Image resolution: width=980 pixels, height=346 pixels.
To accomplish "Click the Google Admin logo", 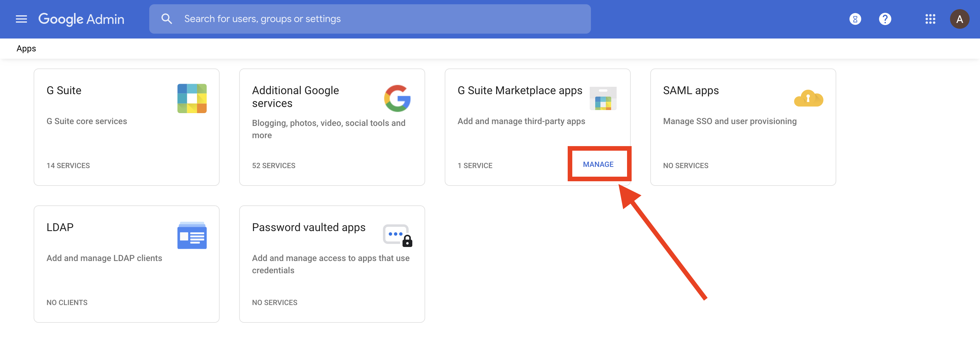I will point(81,19).
